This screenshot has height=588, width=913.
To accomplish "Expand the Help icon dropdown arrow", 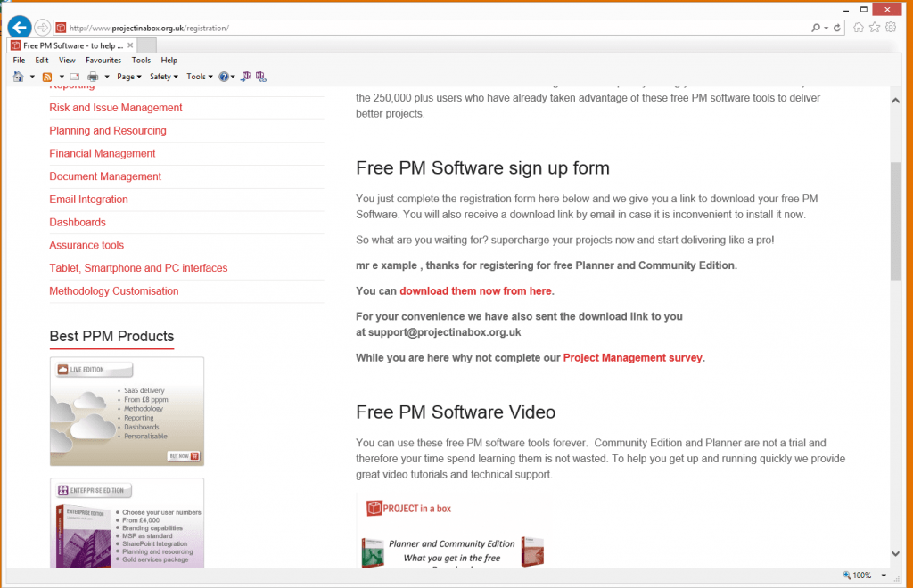I will 233,77.
